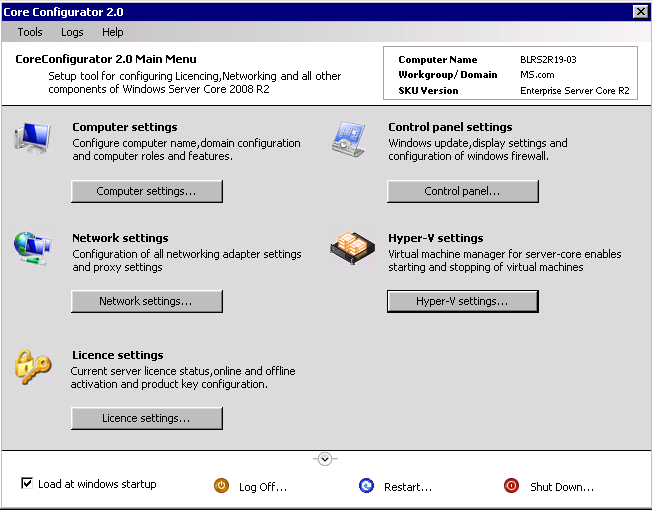
Task: Click the red Shut Down icon
Action: pyautogui.click(x=511, y=485)
